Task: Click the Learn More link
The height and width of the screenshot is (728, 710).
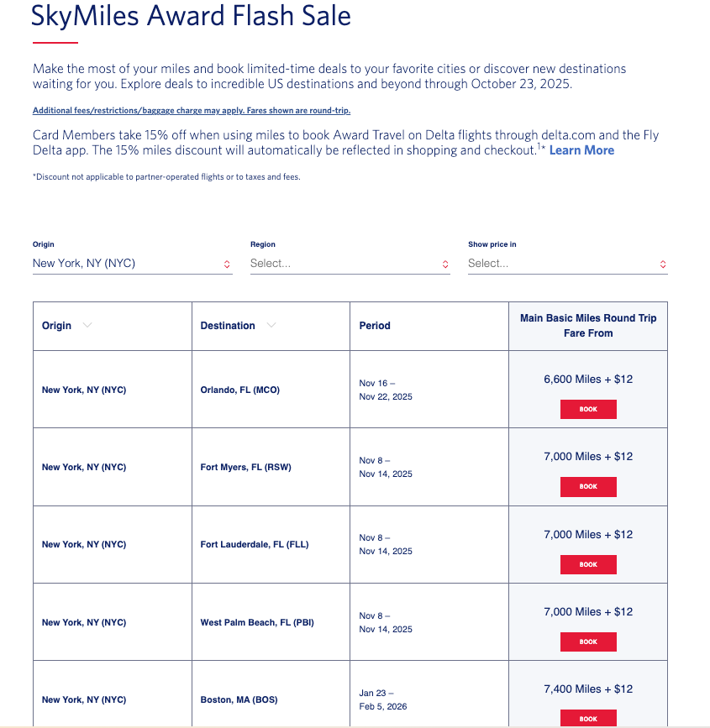Action: (x=581, y=150)
